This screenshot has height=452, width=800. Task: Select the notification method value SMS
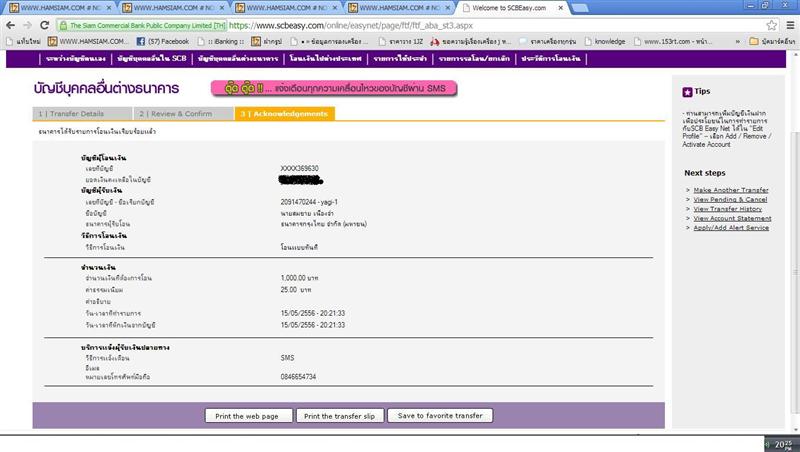[287, 358]
